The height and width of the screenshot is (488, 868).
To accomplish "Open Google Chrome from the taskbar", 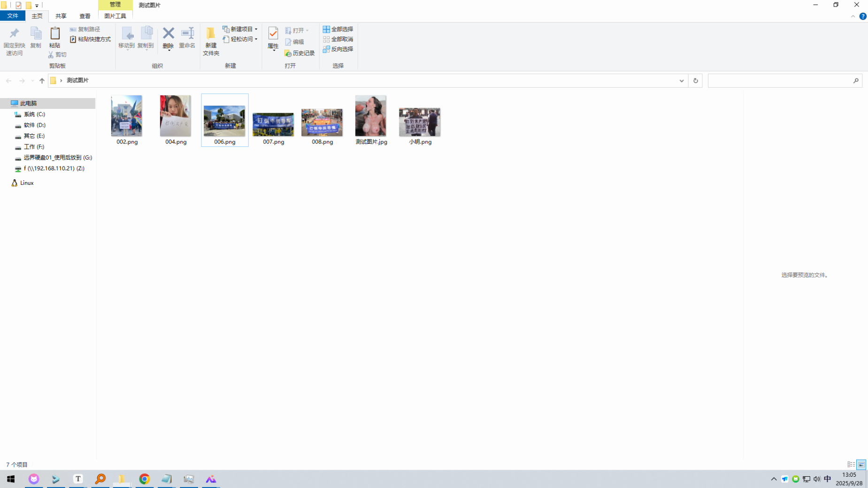I will (144, 479).
